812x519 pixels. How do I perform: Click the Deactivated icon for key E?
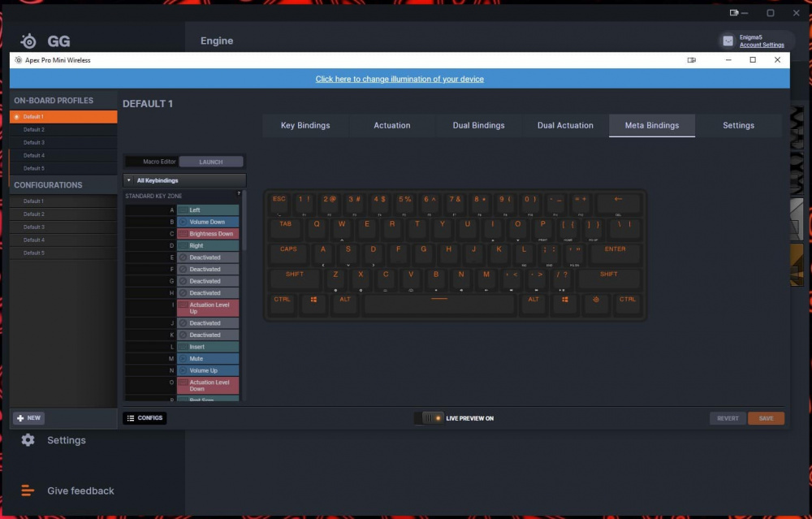[x=183, y=257]
